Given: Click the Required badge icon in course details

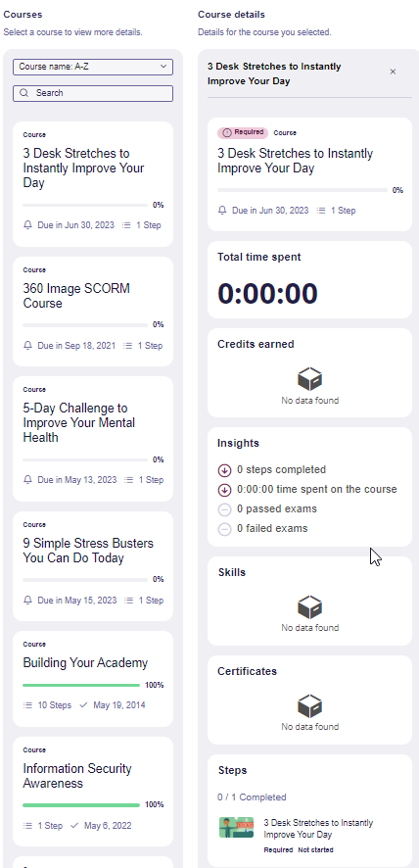Looking at the screenshot, I should click(226, 133).
